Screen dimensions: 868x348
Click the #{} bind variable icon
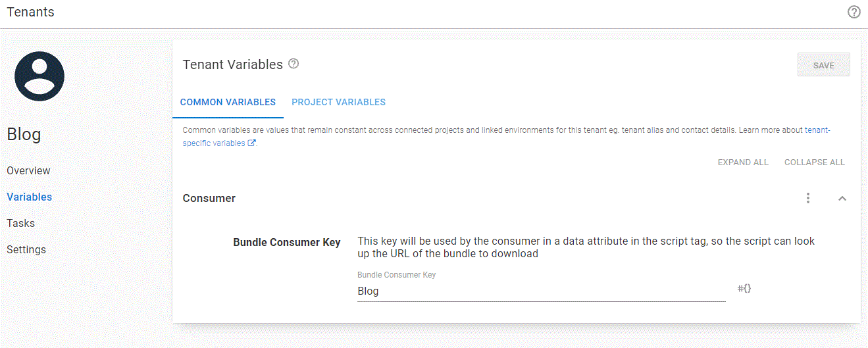click(744, 288)
